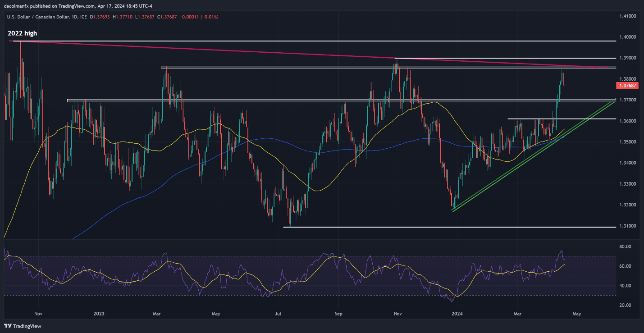Select the 1.40000 price axis label
Viewport: 644px width, 333px height.
627,37
